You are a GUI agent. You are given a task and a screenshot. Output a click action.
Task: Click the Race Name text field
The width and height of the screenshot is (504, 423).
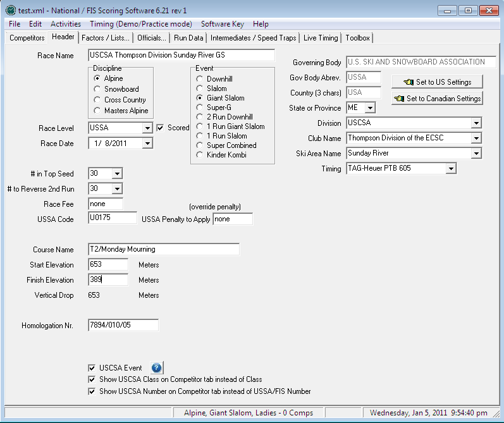pos(181,56)
